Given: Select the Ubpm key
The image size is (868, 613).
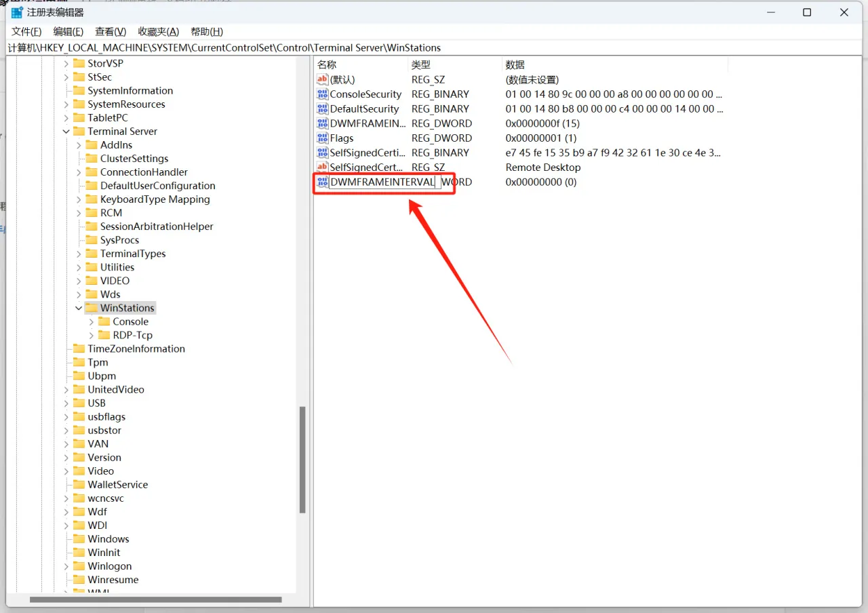Looking at the screenshot, I should click(x=102, y=376).
